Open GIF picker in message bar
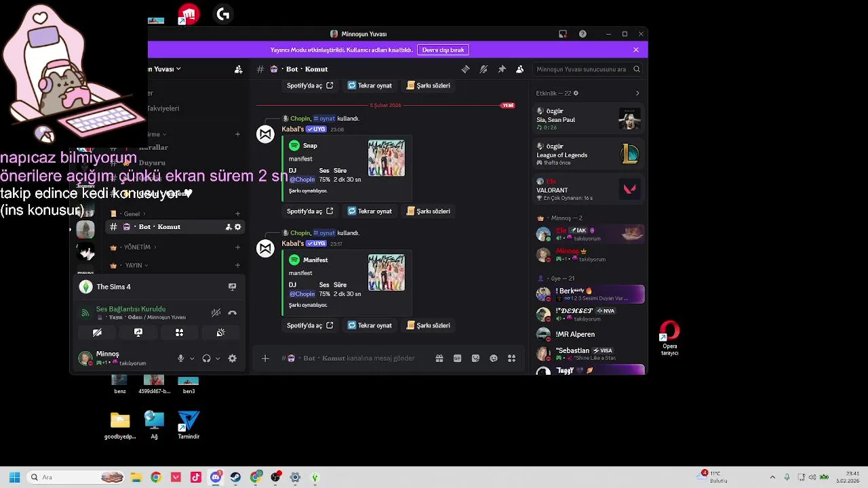 pos(458,359)
